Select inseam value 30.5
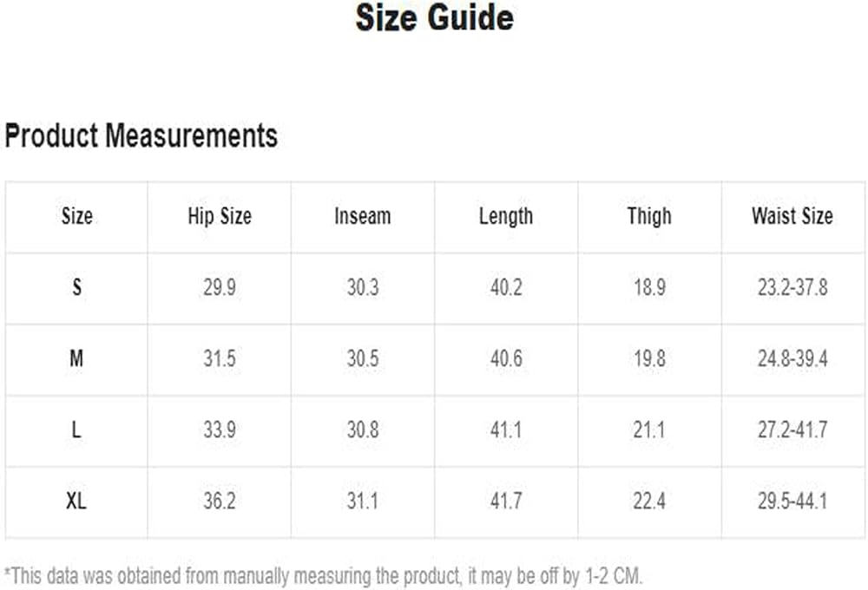 (x=363, y=358)
